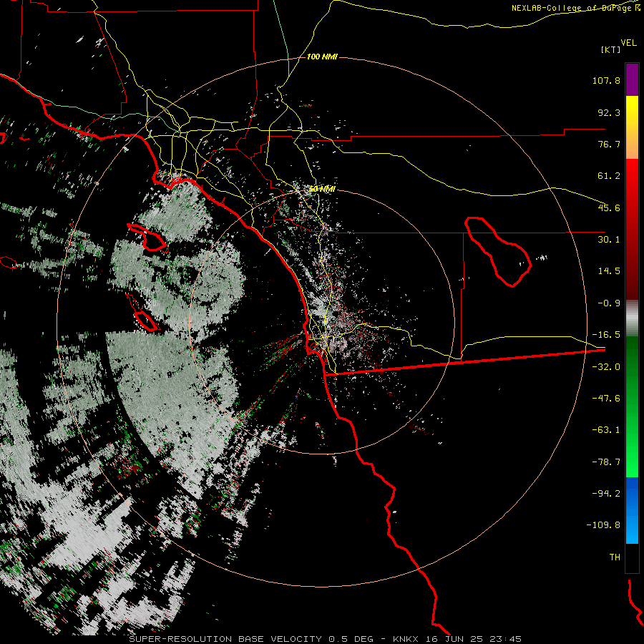644x644 pixels.
Task: Click the Super-Resolution Base Velocity caption text
Action: click(326, 639)
